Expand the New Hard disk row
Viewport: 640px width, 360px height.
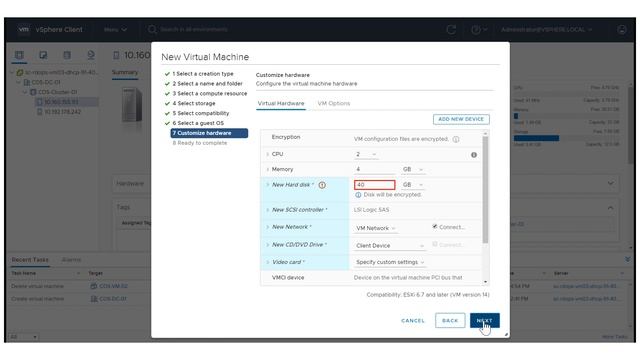(x=267, y=185)
